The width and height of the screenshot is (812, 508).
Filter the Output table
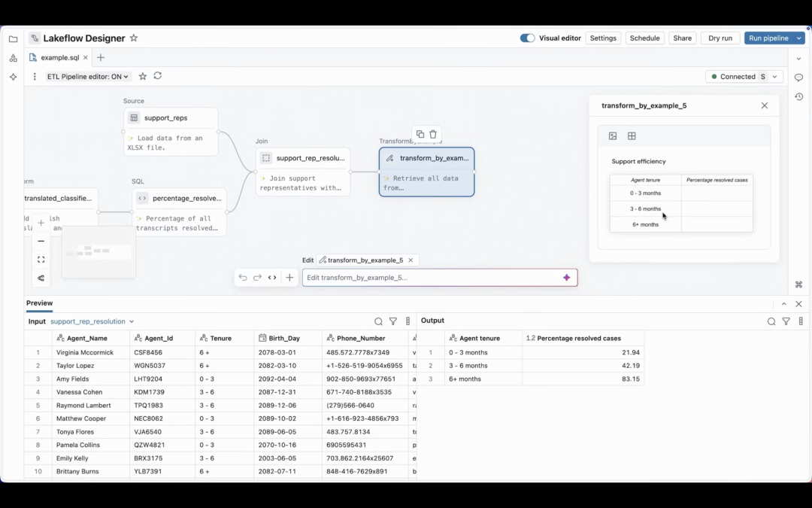pyautogui.click(x=786, y=321)
